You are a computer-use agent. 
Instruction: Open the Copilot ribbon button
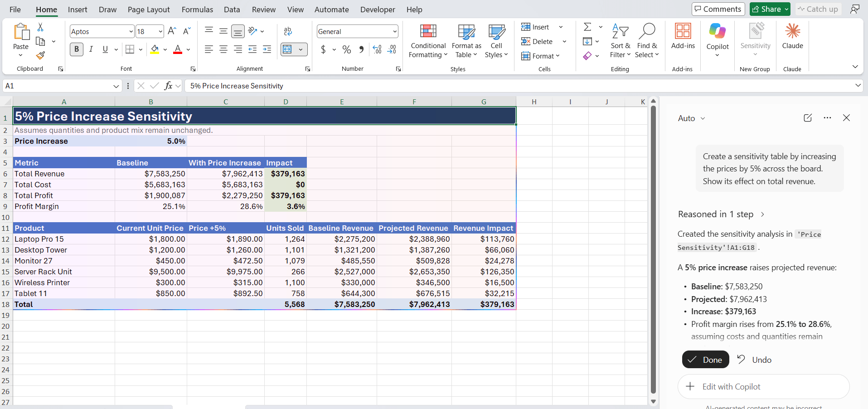click(x=718, y=40)
